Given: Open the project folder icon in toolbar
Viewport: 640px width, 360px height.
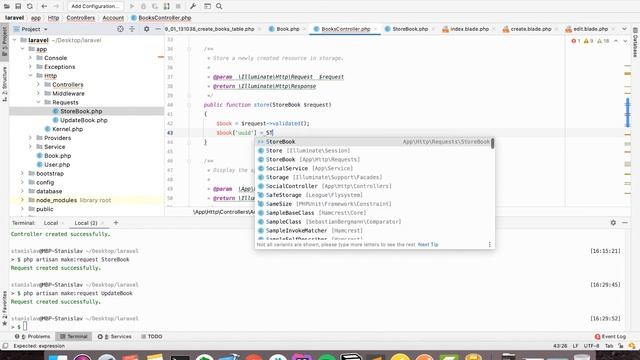Looking at the screenshot, I should pyautogui.click(x=7, y=6).
